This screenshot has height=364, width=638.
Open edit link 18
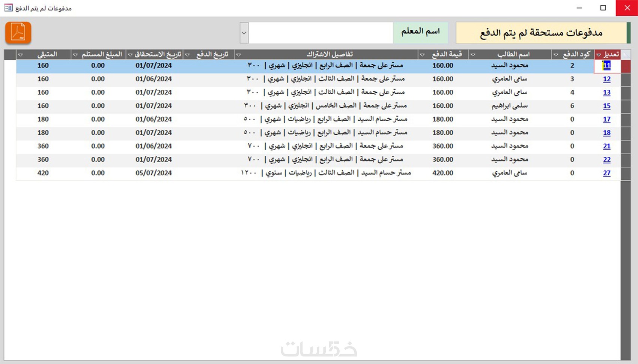coord(606,133)
